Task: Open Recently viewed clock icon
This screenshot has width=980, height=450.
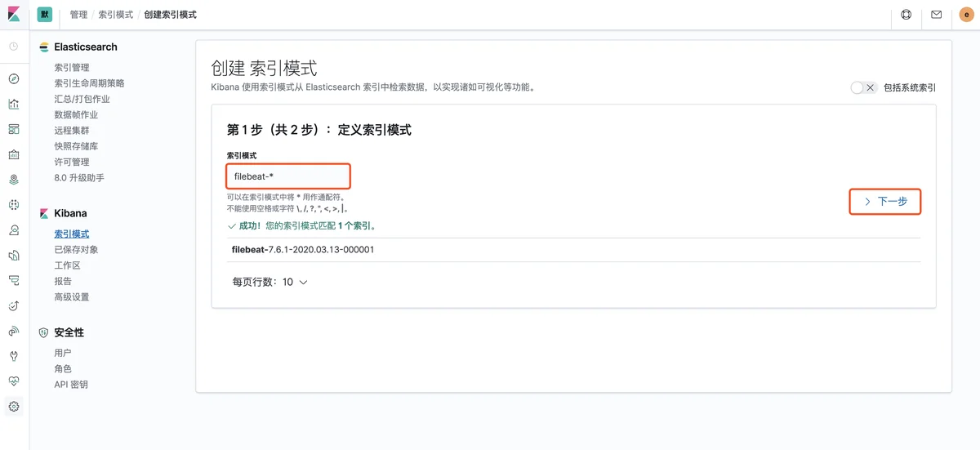Action: [x=14, y=47]
